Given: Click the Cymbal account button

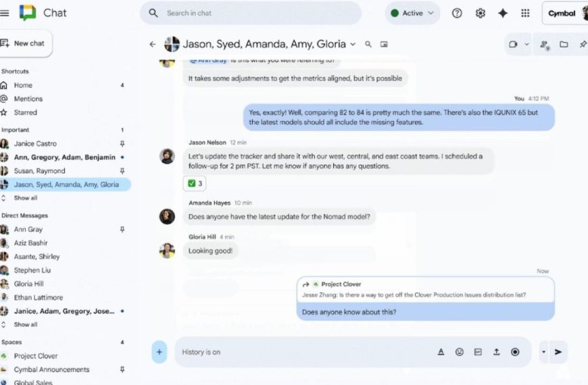Looking at the screenshot, I should point(565,13).
